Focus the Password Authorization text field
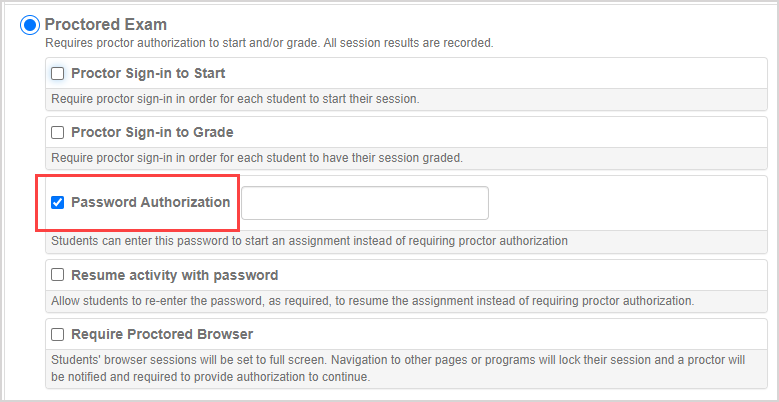Viewport: 779px width, 402px height. pyautogui.click(x=365, y=203)
